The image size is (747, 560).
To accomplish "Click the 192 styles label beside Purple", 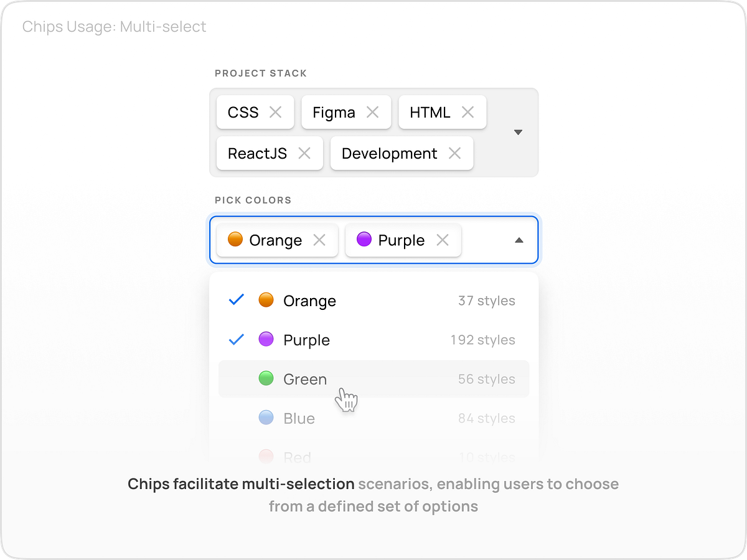I will point(482,340).
